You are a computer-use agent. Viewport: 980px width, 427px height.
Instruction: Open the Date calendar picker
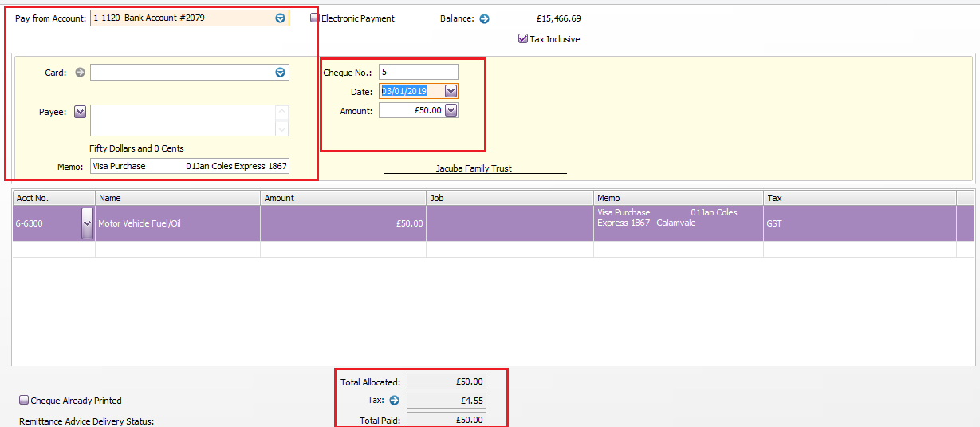point(451,92)
